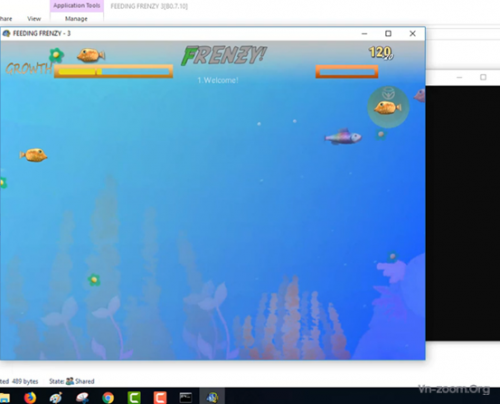Click the boxfish icon above growth bar
Screen dimensions: 500x404
91,55
